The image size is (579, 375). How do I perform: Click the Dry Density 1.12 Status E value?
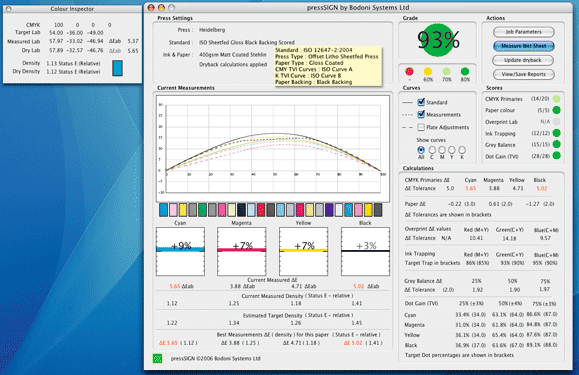(73, 72)
